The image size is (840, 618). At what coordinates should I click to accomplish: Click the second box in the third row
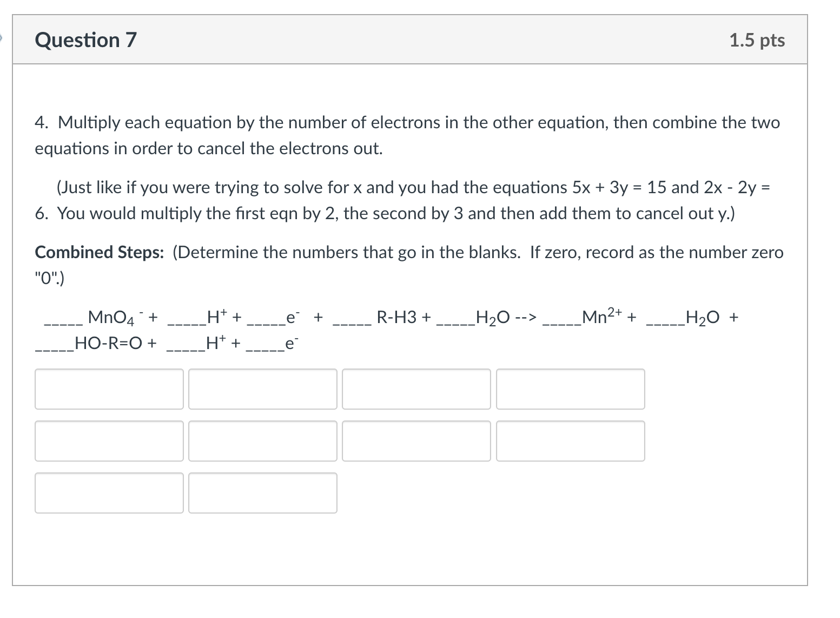262,492
